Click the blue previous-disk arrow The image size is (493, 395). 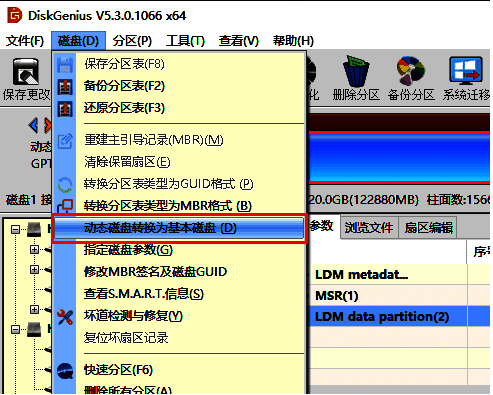33,126
